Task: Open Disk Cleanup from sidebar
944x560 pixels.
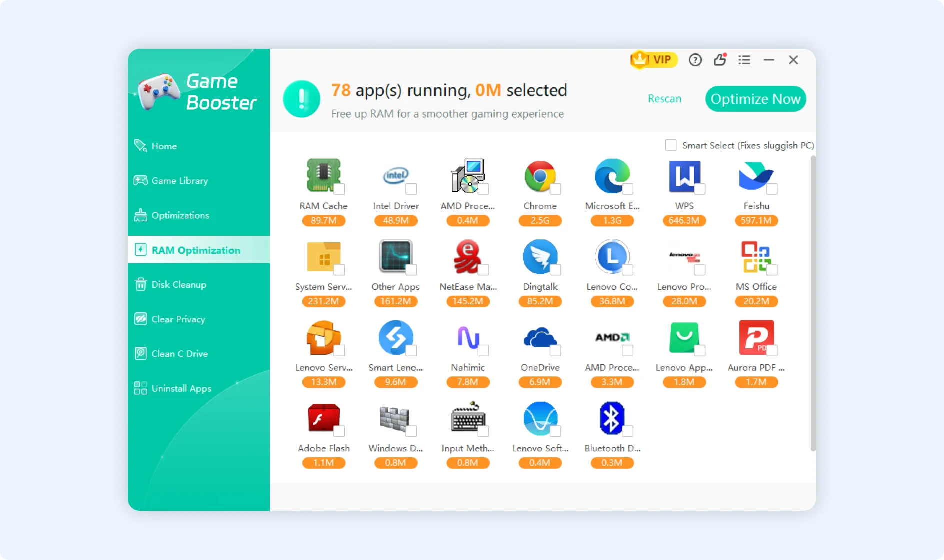Action: [199, 284]
